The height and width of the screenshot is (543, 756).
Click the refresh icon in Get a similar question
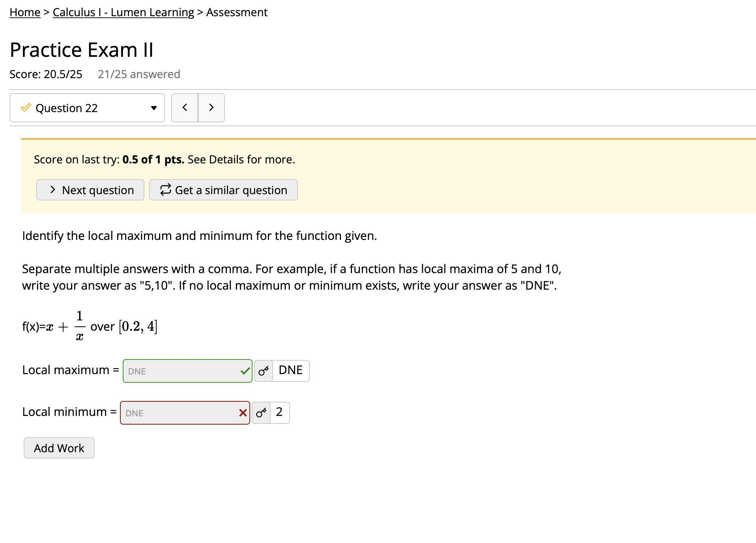(165, 190)
